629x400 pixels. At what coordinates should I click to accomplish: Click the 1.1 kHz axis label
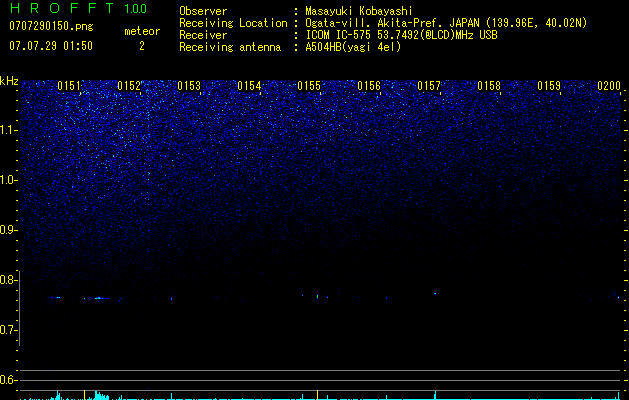coord(9,130)
